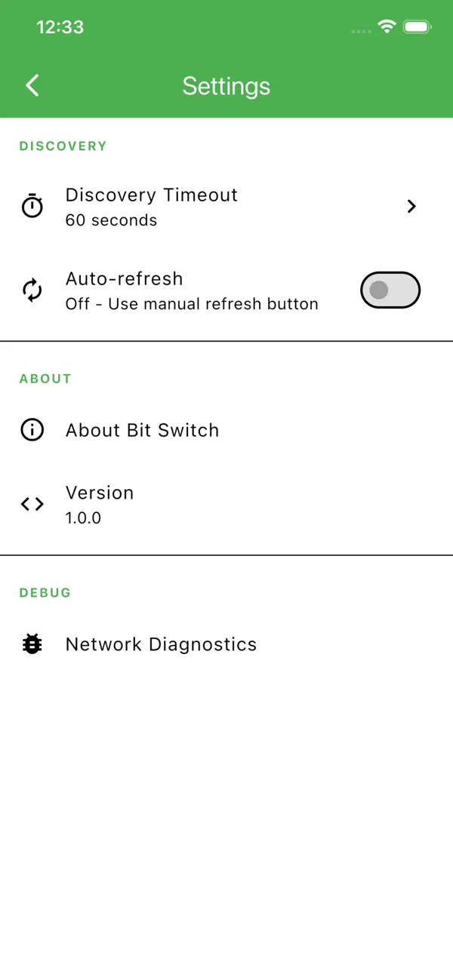Click the code brackets icon next to Version
The width and height of the screenshot is (453, 980).
point(32,504)
